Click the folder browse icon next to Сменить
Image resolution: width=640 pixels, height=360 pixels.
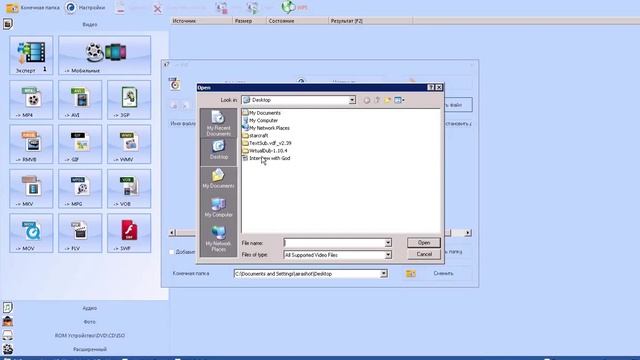coord(411,273)
